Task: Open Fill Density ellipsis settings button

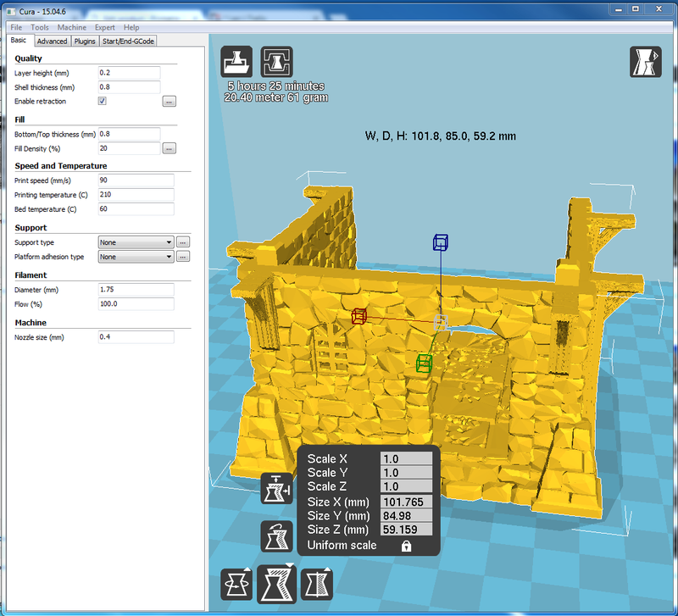Action: [x=169, y=149]
